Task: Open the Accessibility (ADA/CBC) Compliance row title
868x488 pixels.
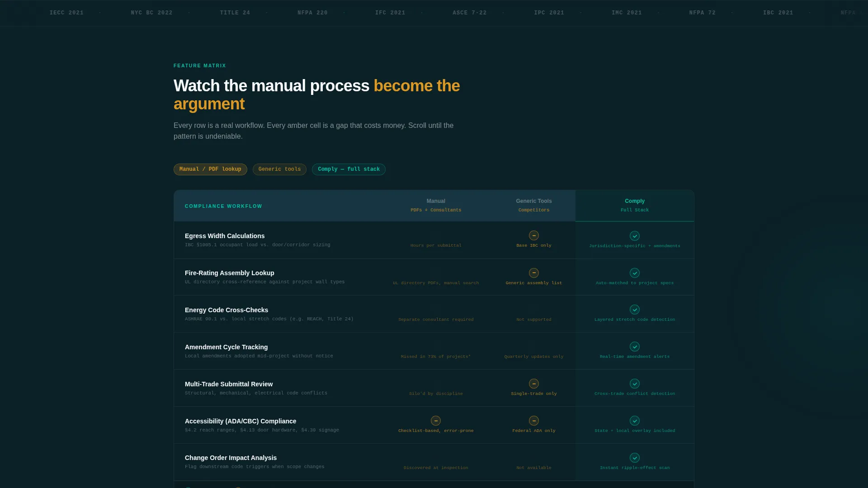Action: [241, 421]
